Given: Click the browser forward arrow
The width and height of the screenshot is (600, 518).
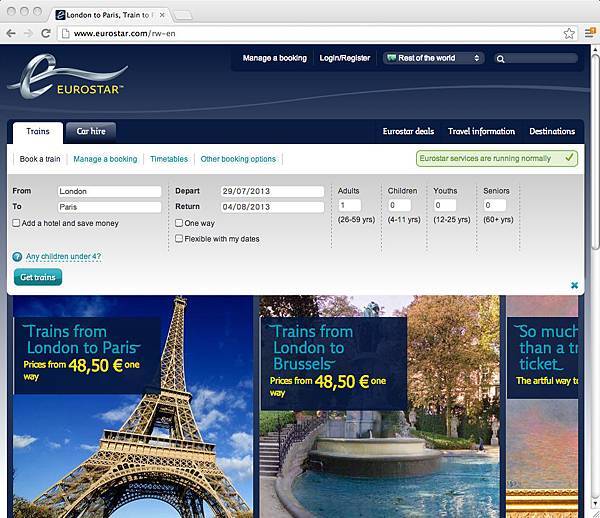Looking at the screenshot, I should (x=28, y=34).
